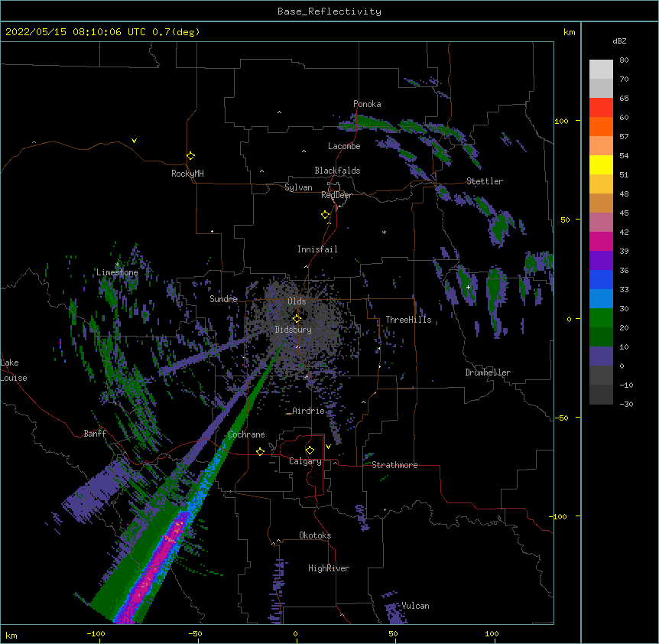
Task: Click the yellow diamond marker above the Calgary label
Action: (310, 450)
